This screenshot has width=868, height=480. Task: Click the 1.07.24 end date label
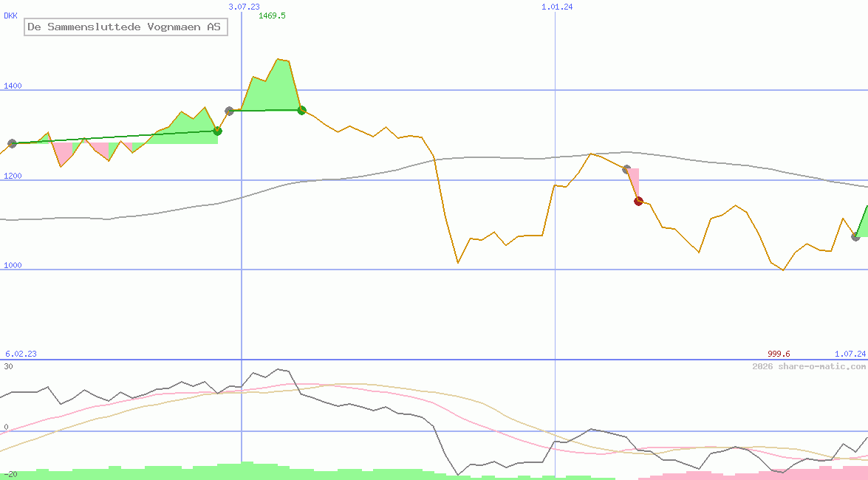(850, 354)
